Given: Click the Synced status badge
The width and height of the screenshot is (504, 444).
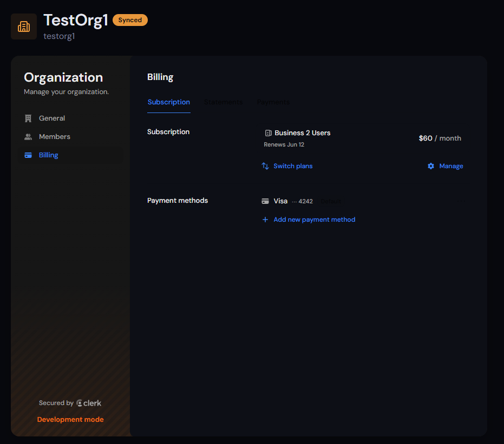Looking at the screenshot, I should click(130, 20).
